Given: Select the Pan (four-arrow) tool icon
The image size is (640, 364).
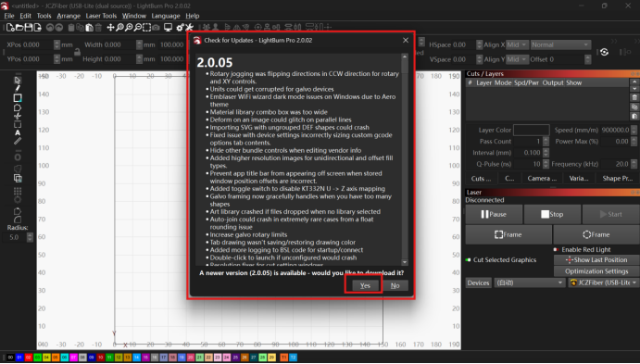Looking at the screenshot, I should coord(110,28).
